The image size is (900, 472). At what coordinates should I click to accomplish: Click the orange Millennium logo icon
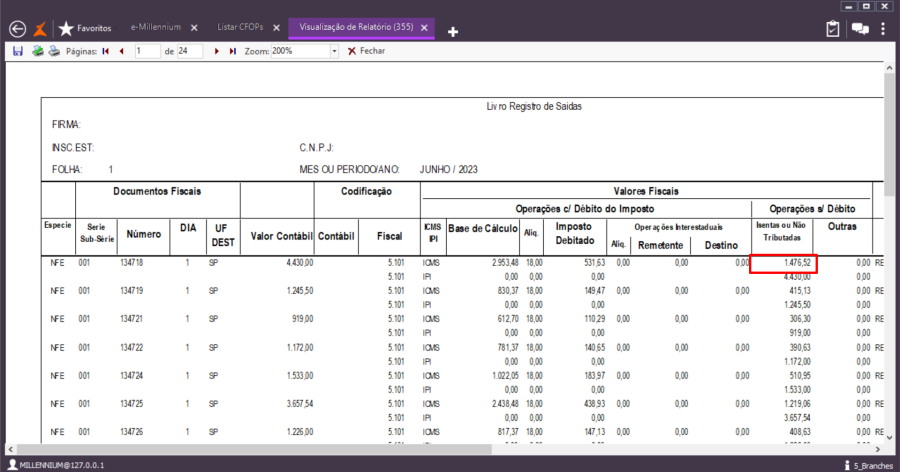pos(41,29)
